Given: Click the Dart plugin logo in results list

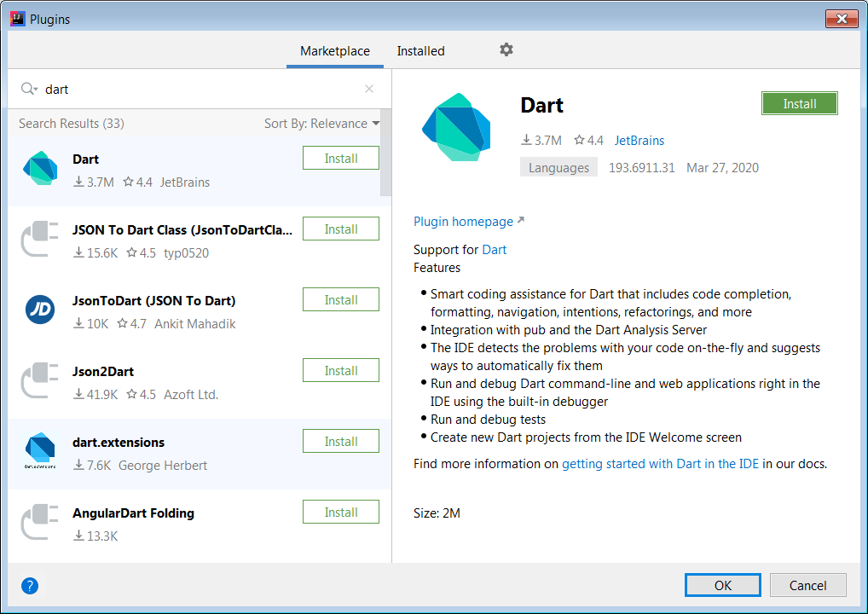Looking at the screenshot, I should coord(40,168).
